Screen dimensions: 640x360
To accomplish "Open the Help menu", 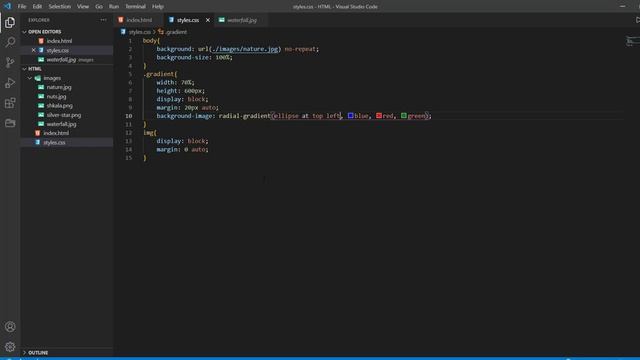I will [158, 7].
